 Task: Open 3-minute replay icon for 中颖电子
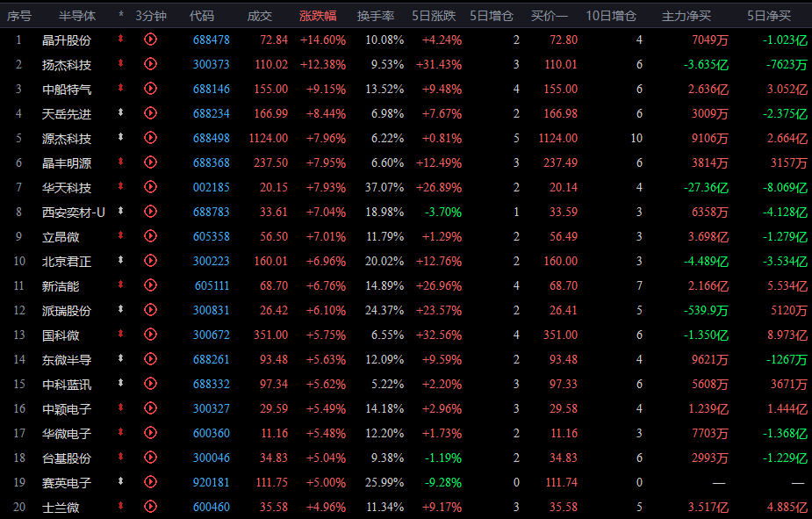tap(150, 408)
